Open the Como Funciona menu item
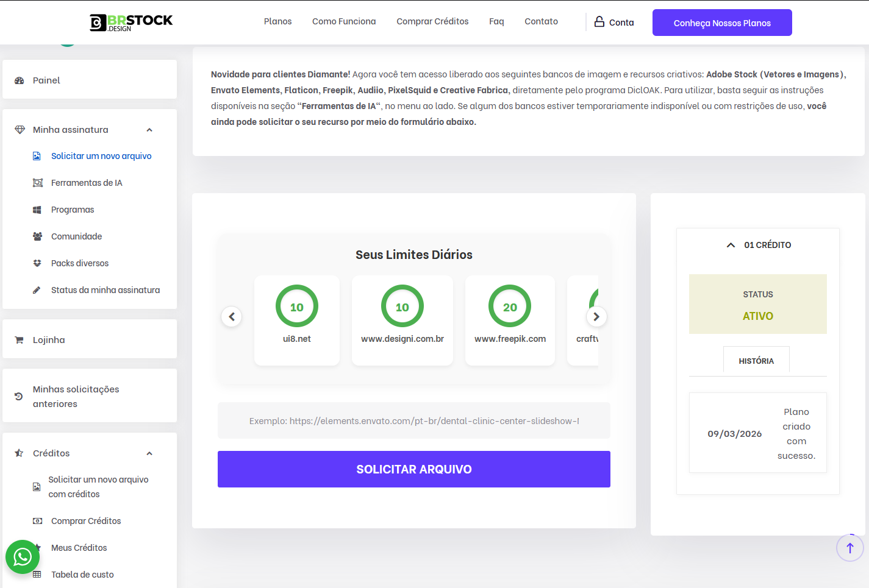Screen dimensions: 869x588 (x=344, y=21)
